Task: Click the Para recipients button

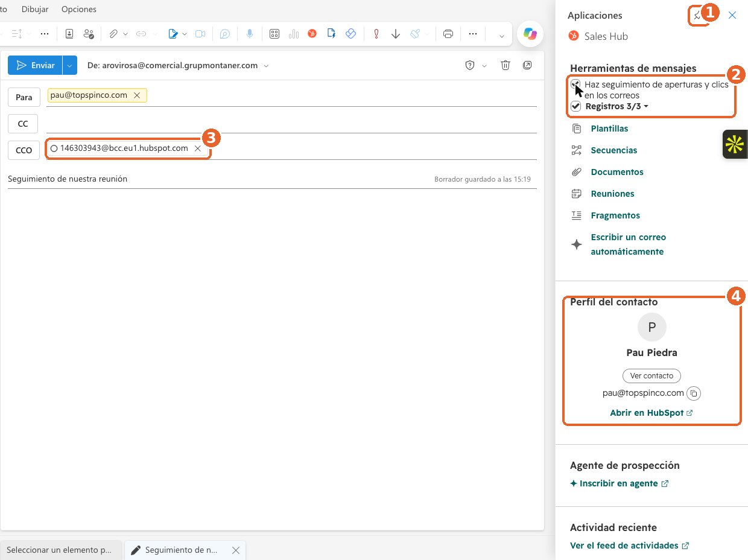Action: coord(24,97)
